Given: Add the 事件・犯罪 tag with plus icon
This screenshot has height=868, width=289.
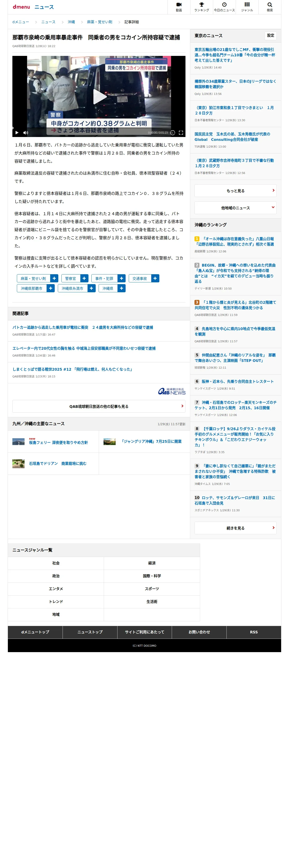Looking at the screenshot, I should [122, 278].
